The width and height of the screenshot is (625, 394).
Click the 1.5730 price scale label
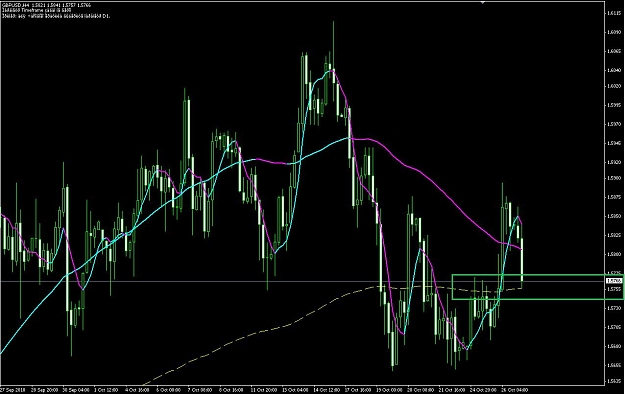point(614,308)
